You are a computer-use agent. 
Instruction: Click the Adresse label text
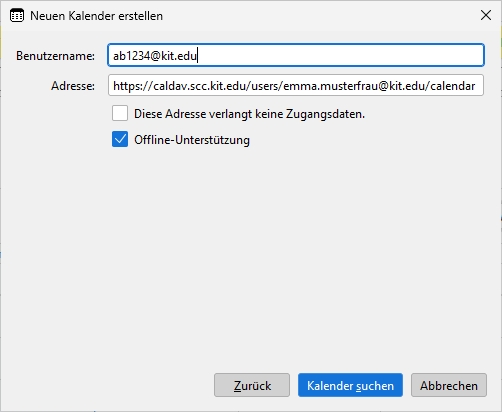click(73, 86)
